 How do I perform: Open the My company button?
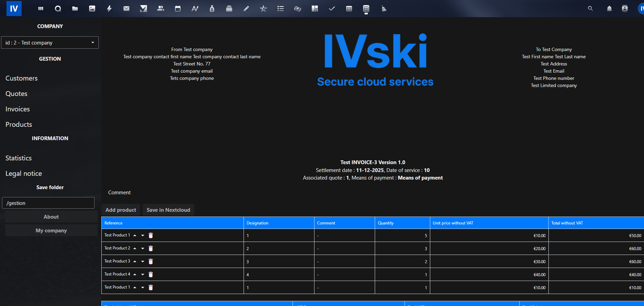tap(51, 231)
